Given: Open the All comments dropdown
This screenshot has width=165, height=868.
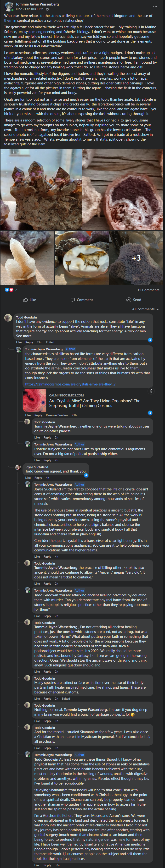Looking at the screenshot, I should coord(145,309).
